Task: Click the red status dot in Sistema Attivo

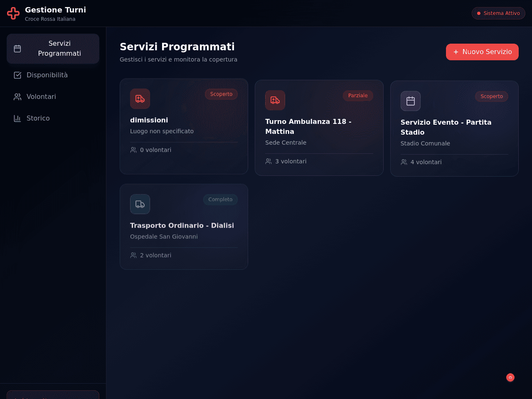Action: 479,13
